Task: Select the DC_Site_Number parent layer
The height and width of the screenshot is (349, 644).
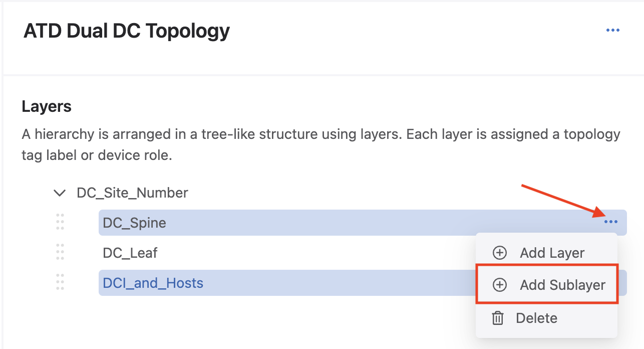Action: pyautogui.click(x=132, y=193)
